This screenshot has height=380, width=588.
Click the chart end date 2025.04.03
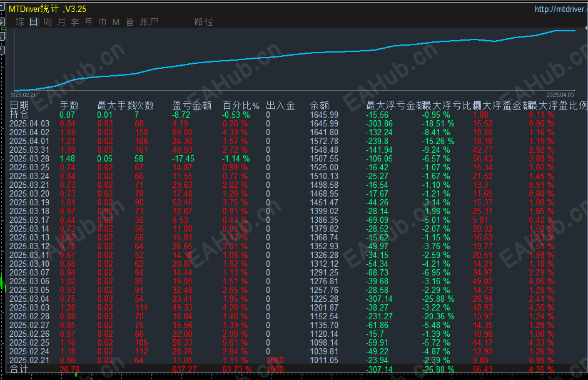[560, 95]
